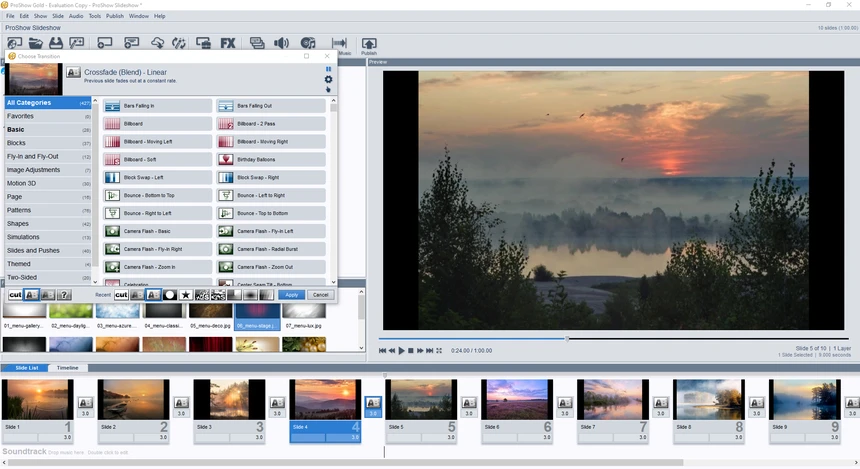
Task: Toggle the pause preview icon in transition dialog
Action: [x=328, y=69]
